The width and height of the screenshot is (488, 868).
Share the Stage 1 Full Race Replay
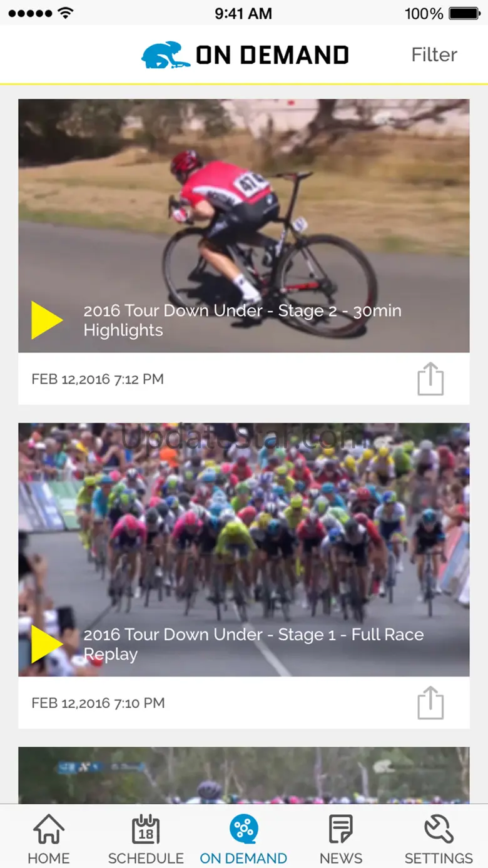coord(430,703)
